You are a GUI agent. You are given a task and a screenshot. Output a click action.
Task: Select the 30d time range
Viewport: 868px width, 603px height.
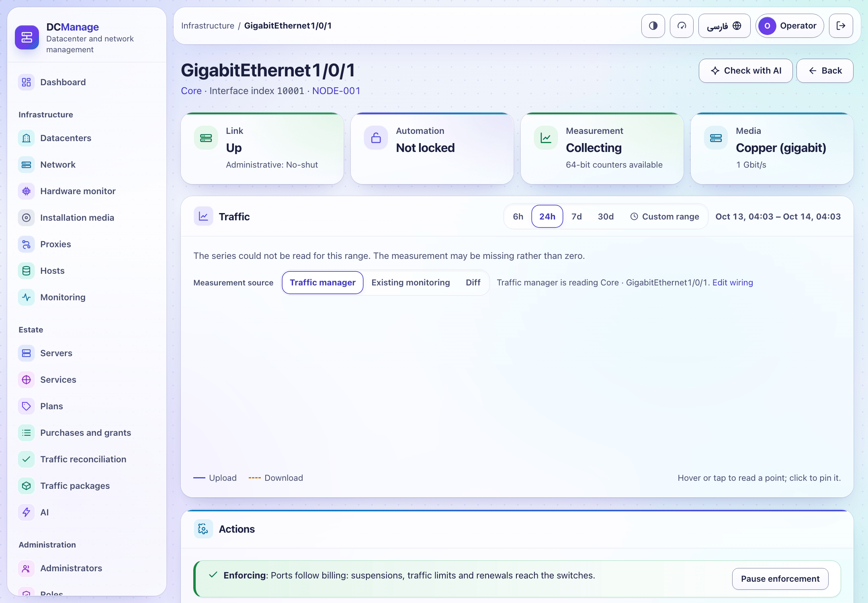(x=606, y=216)
